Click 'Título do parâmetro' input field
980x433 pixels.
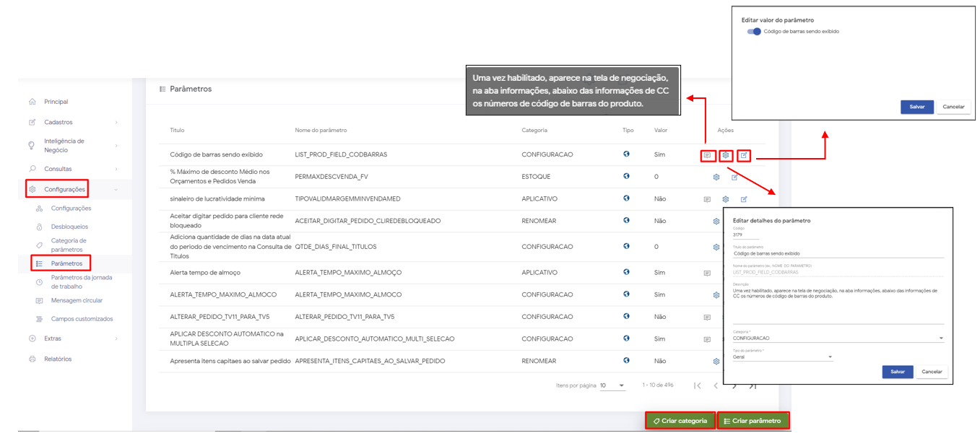(838, 253)
